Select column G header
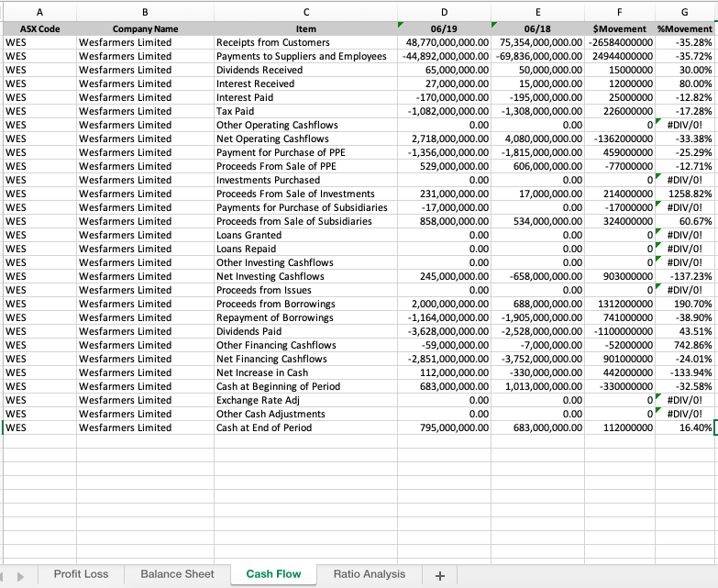718x588 pixels. (685, 12)
